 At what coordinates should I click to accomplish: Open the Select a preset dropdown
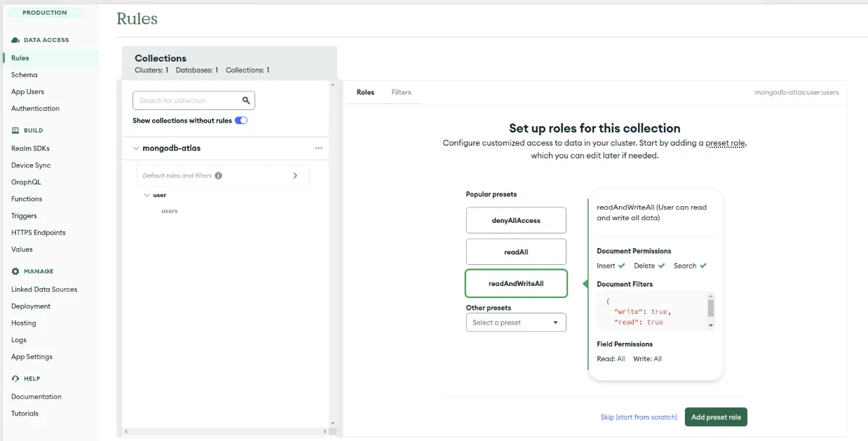(515, 323)
